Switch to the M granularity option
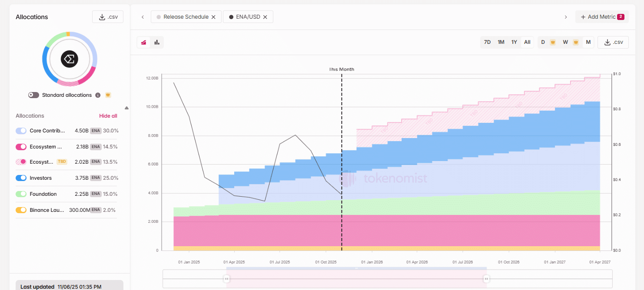Viewport: 644px width, 290px height. (588, 42)
